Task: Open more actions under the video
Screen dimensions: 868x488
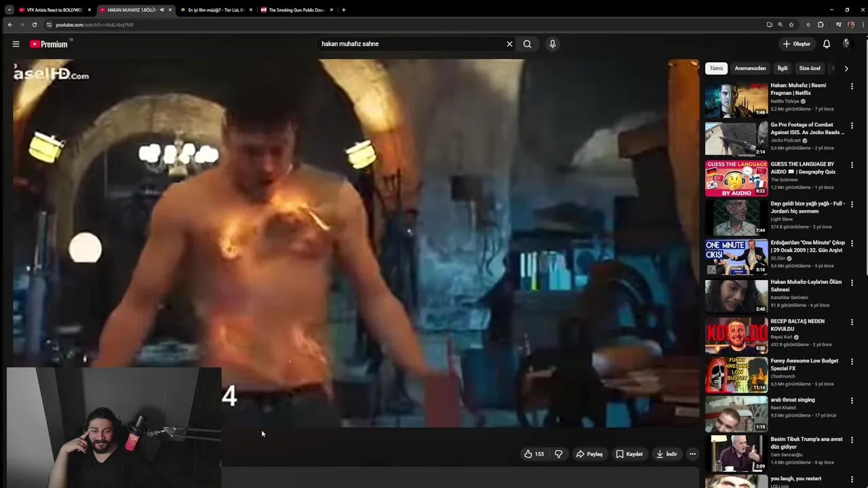Action: pos(692,454)
